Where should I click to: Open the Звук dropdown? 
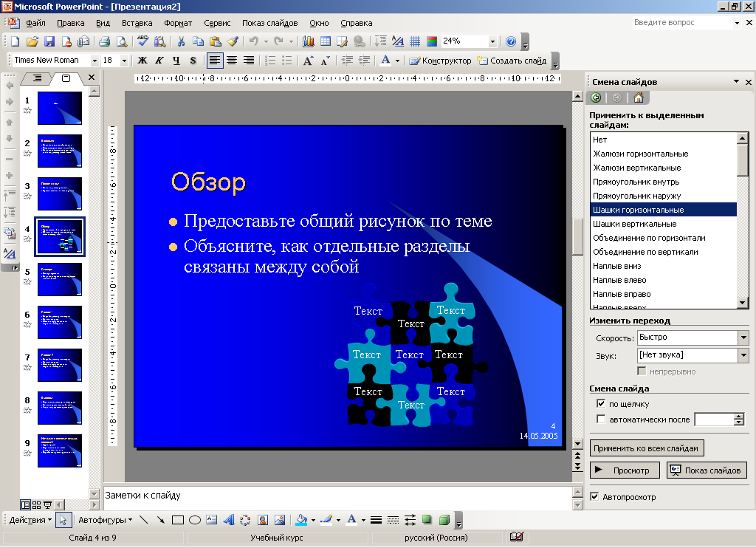point(743,355)
